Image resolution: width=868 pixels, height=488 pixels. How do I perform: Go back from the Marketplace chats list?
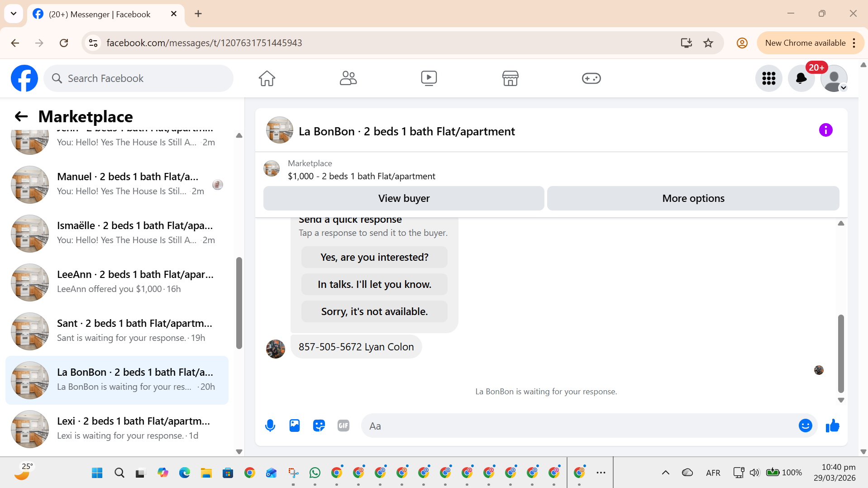(x=21, y=117)
